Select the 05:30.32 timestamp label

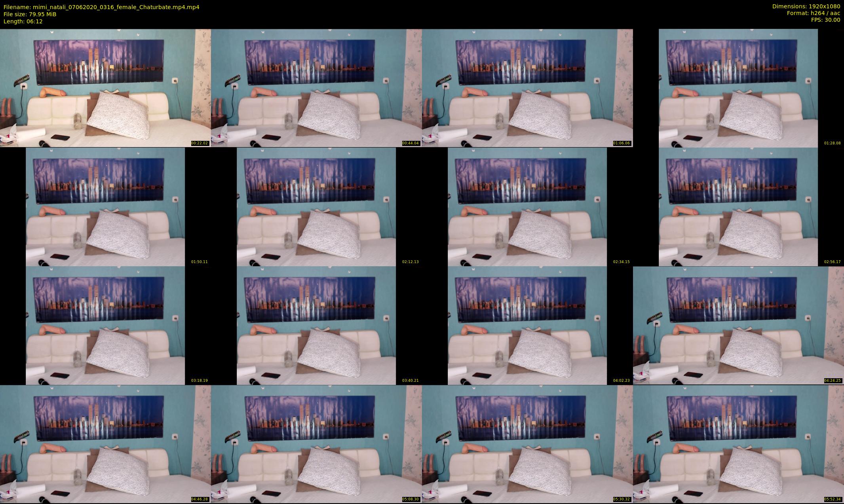tap(622, 499)
